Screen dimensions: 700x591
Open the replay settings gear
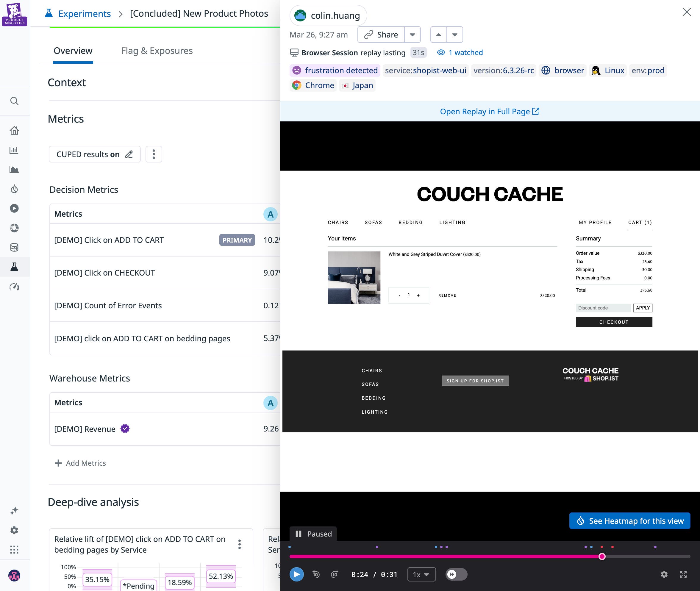click(664, 574)
